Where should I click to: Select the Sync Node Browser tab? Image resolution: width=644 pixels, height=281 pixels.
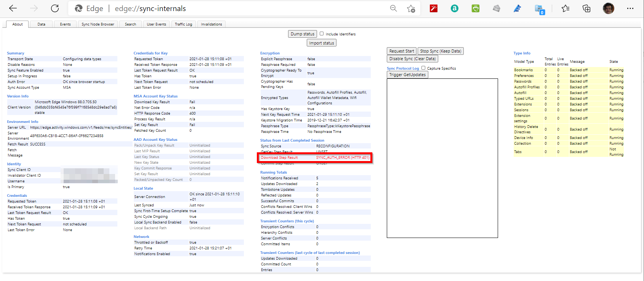[x=98, y=24]
